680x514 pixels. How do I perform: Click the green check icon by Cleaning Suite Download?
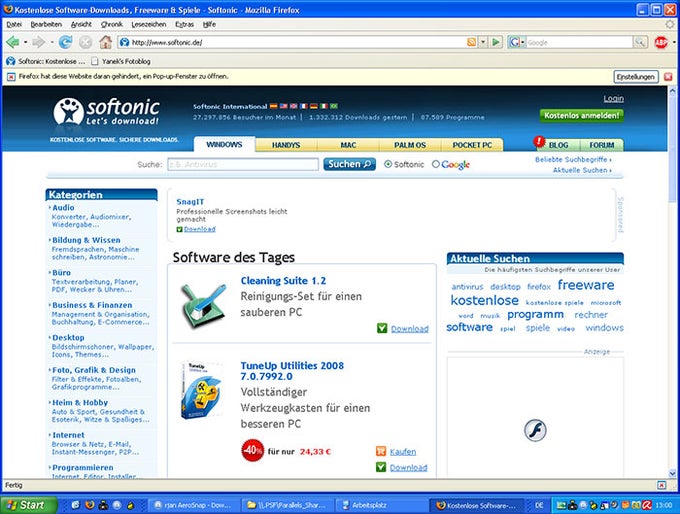pyautogui.click(x=382, y=328)
